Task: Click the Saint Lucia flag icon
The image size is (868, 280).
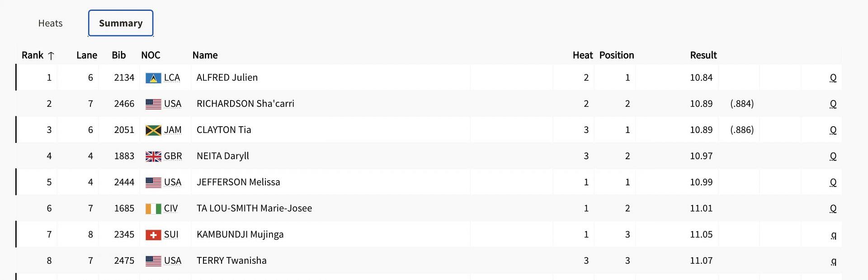Action: click(153, 78)
